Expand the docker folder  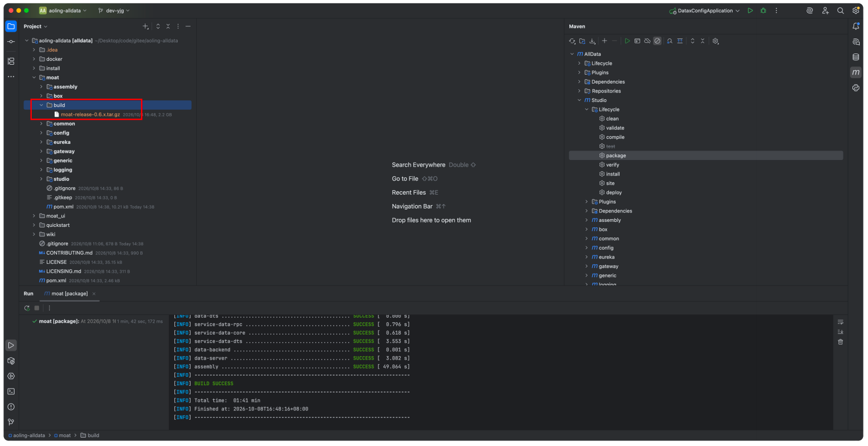click(x=34, y=59)
